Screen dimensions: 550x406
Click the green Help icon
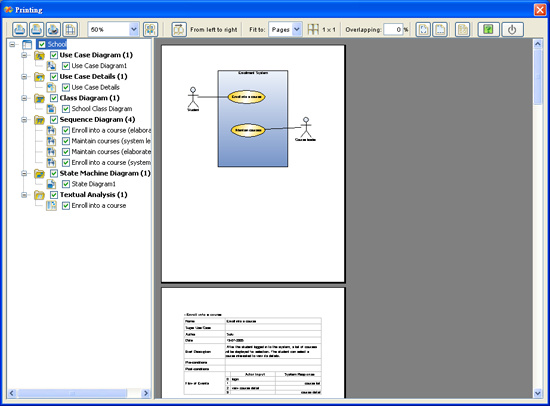[x=488, y=29]
